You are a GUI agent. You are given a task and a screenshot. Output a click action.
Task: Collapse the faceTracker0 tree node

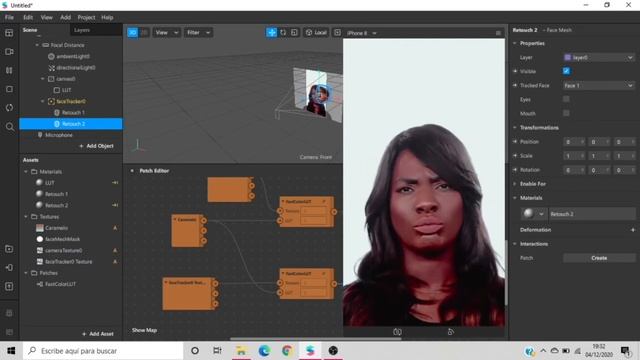(x=43, y=101)
